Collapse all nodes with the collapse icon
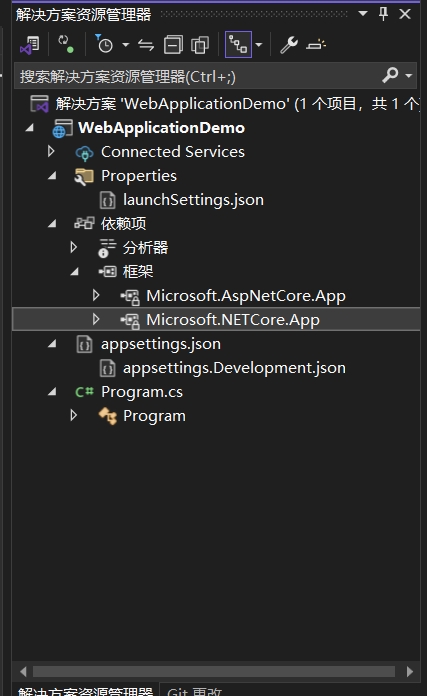 click(x=173, y=45)
